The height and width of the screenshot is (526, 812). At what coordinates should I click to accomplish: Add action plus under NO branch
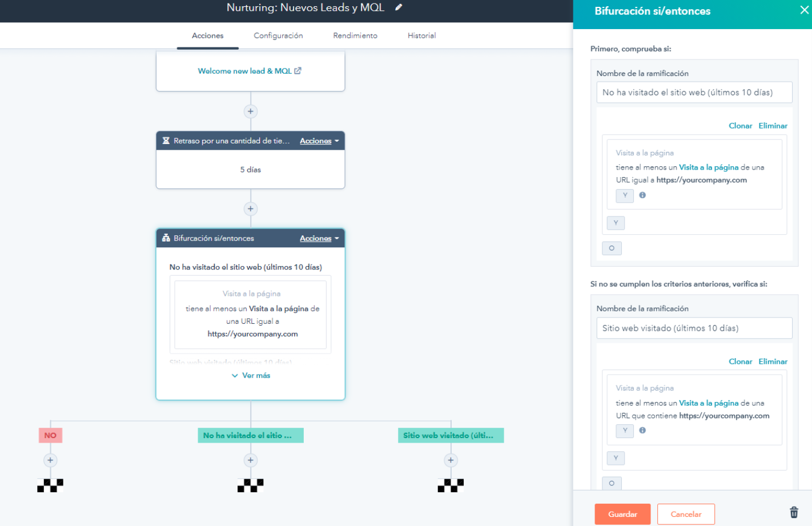pos(50,460)
